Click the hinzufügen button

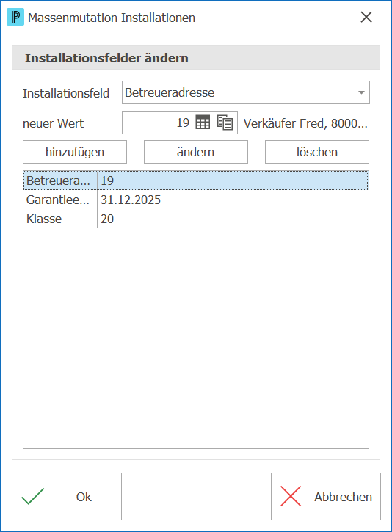[x=75, y=152]
